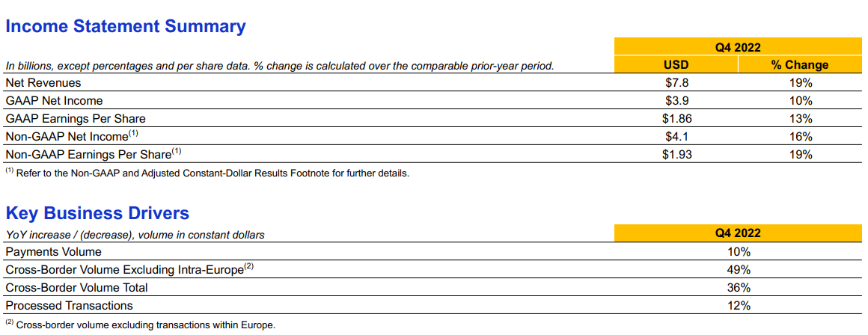Click the Non-GAAP footnote reference text
The width and height of the screenshot is (868, 335).
coord(207,173)
